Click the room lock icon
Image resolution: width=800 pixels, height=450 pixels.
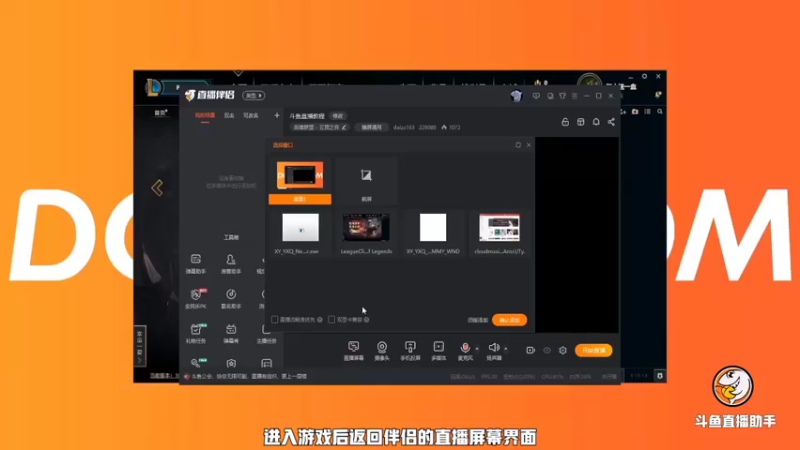[x=565, y=122]
